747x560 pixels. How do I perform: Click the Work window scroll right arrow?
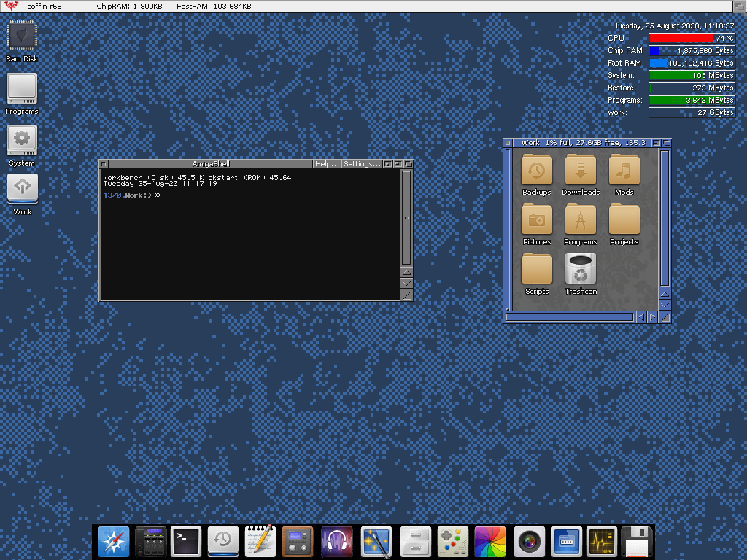click(653, 317)
